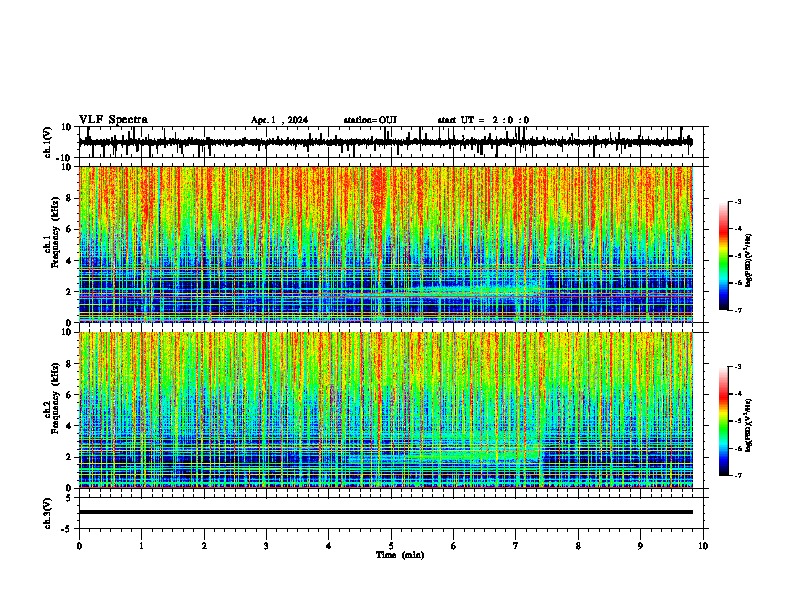The height and width of the screenshot is (612, 792).
Task: Click the ch.2 color scale log(PSD) label
Action: pyautogui.click(x=748, y=425)
